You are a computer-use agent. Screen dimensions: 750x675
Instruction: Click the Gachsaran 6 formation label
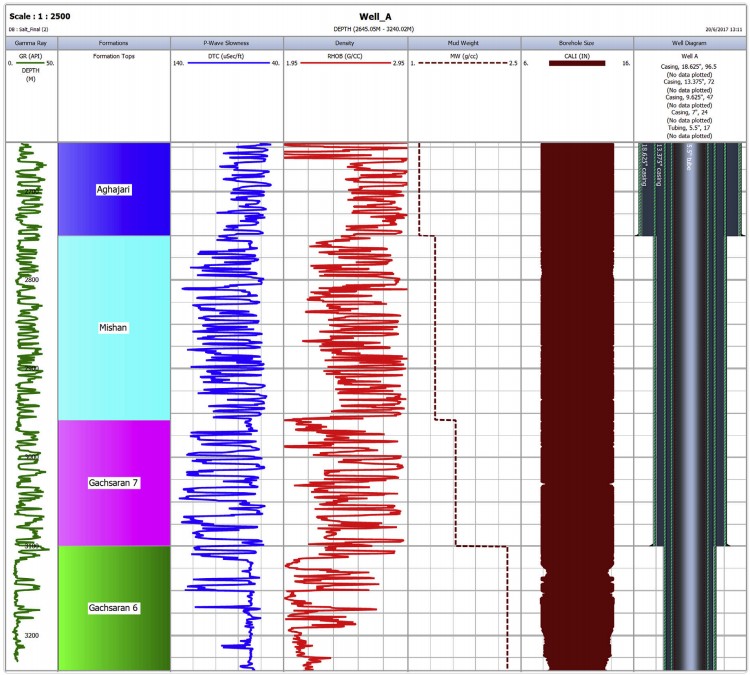coord(113,607)
